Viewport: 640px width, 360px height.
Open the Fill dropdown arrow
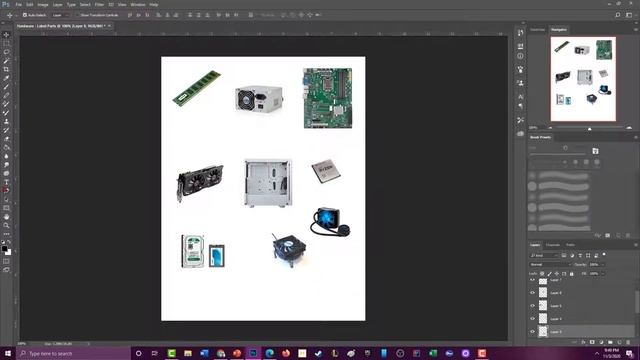pos(603,273)
